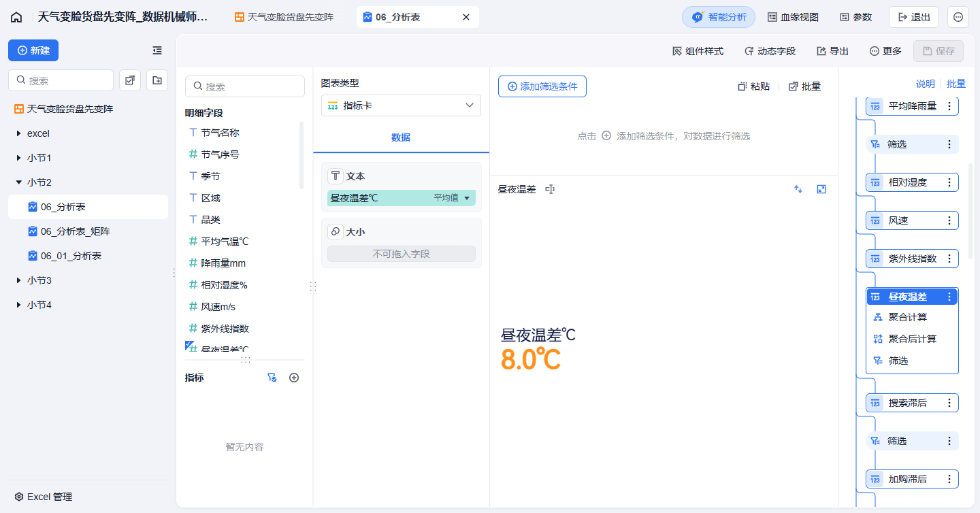
Task: Click 聚合后计算 under the 昼夜温差 card
Action: click(x=912, y=339)
